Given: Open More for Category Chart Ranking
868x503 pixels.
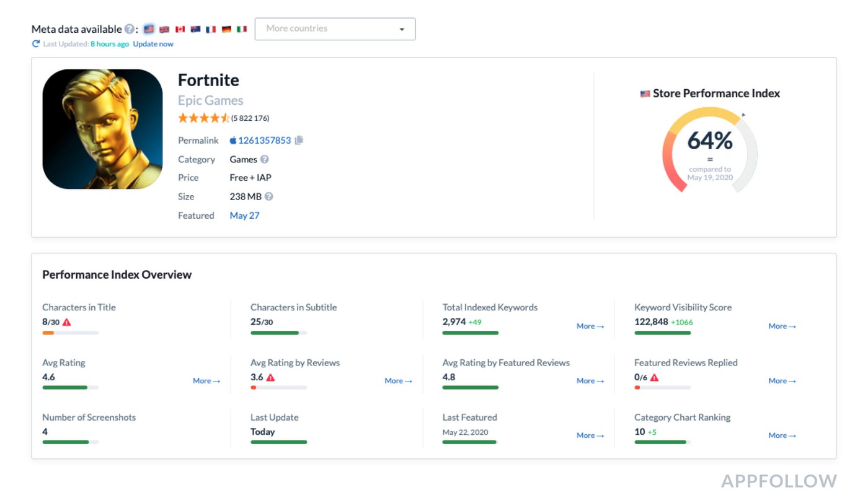Looking at the screenshot, I should (782, 435).
